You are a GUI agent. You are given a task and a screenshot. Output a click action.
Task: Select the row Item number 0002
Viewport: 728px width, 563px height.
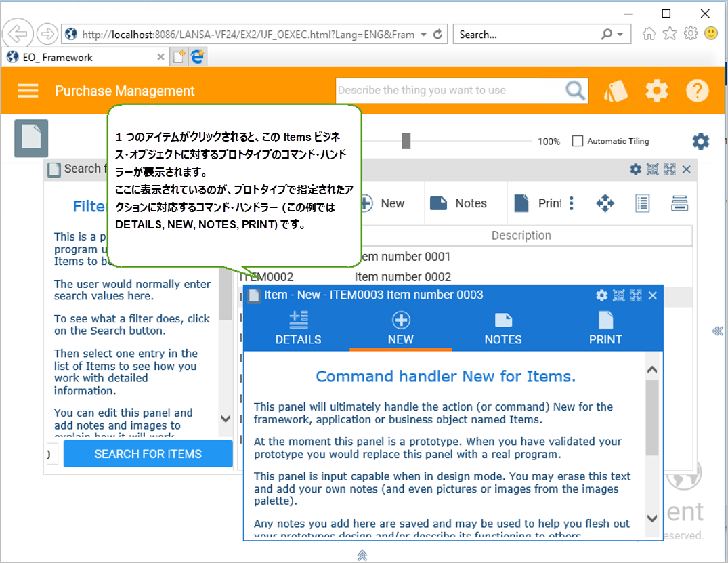pos(465,277)
